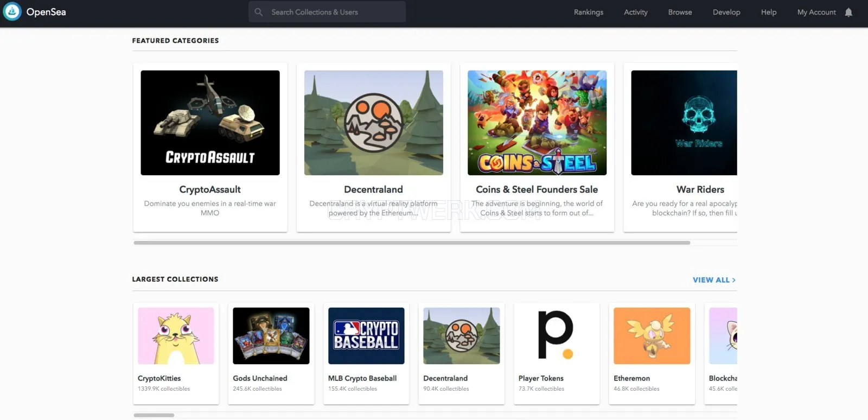This screenshot has height=420, width=868.
Task: Click the Gods Unchained collection name
Action: pos(260,378)
